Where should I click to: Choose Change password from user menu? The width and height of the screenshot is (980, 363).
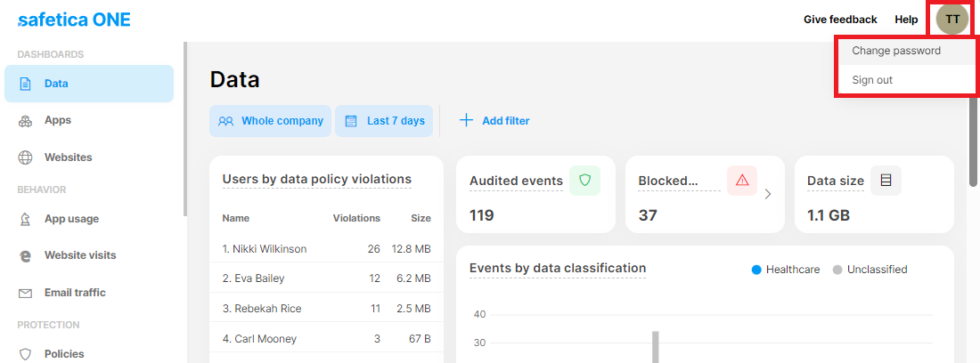(x=895, y=51)
